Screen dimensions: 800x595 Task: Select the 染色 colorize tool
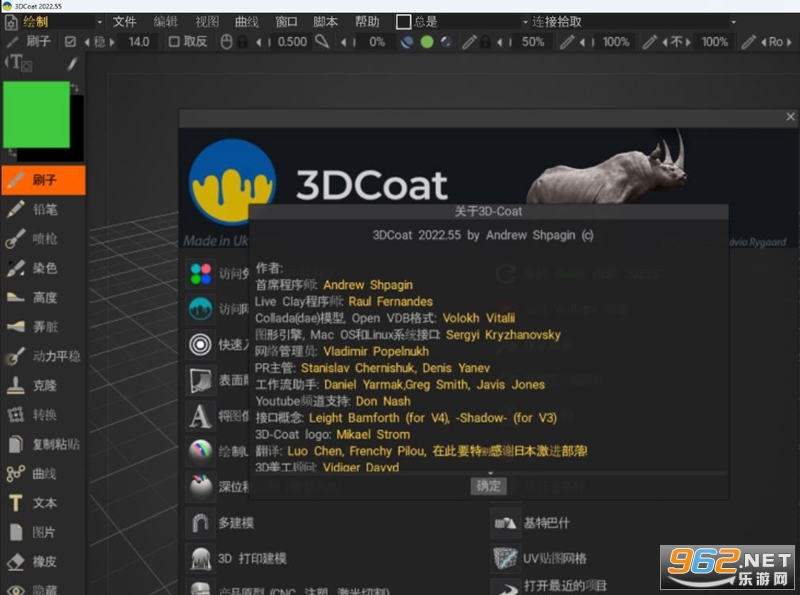coord(43,268)
